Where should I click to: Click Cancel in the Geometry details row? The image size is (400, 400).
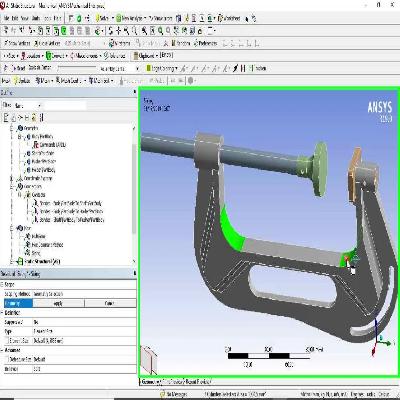coord(110,303)
